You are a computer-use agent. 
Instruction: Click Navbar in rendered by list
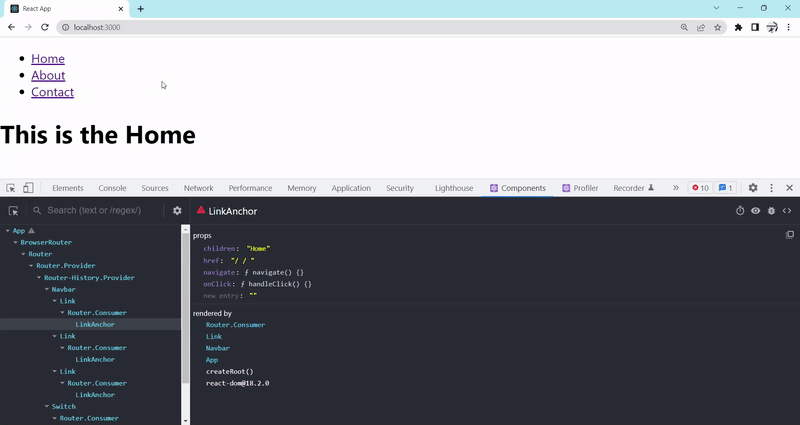pos(218,348)
